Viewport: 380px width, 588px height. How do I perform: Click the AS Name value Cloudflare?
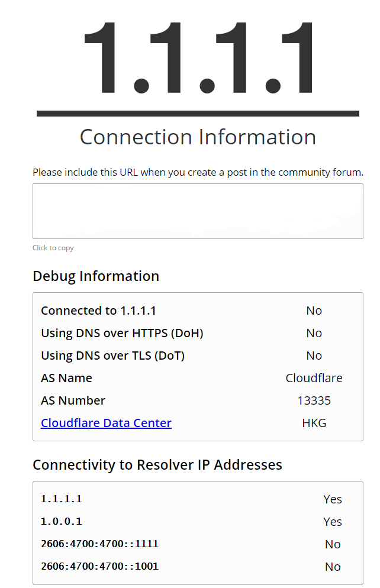pos(314,378)
